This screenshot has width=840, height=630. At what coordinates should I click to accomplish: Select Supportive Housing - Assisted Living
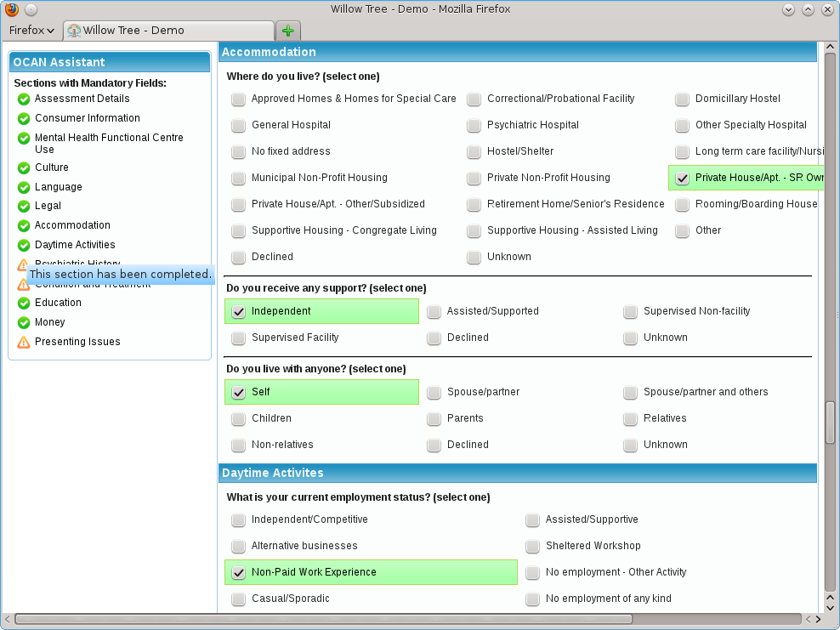(x=474, y=230)
